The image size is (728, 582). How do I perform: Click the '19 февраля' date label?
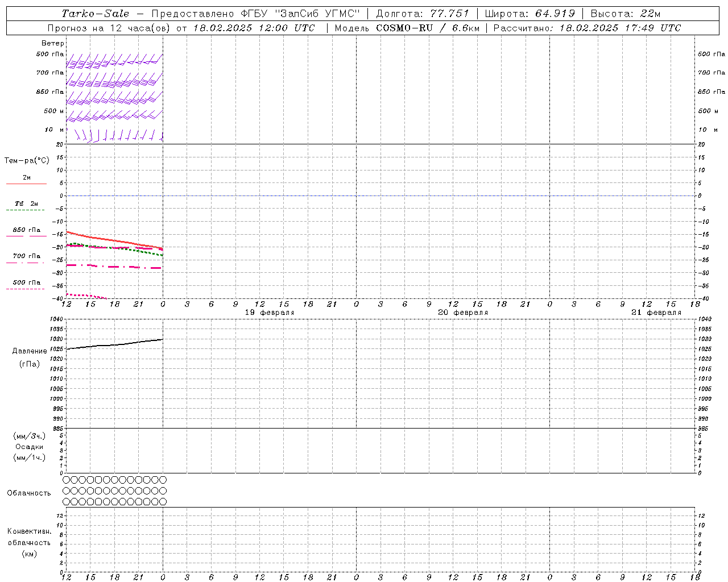pos(270,313)
